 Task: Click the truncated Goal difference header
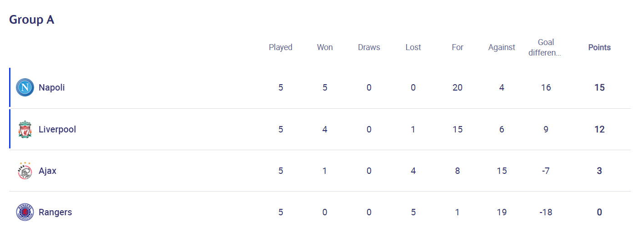pyautogui.click(x=546, y=47)
